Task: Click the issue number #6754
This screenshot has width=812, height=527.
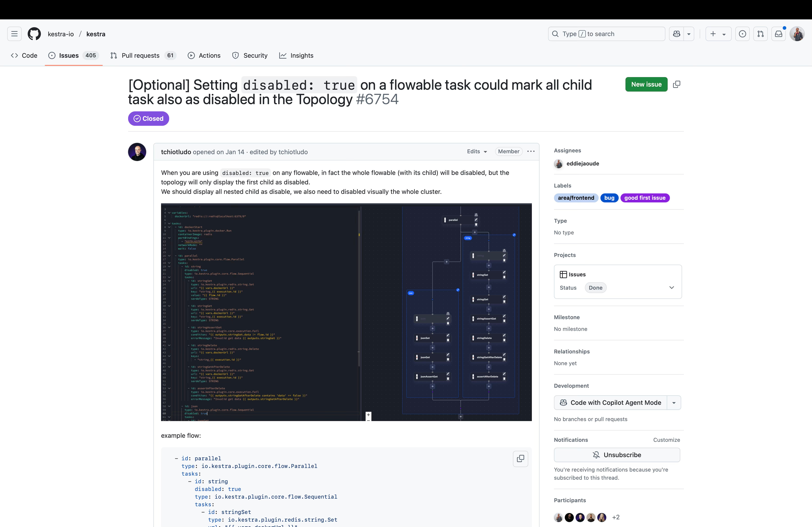Action: click(x=377, y=99)
